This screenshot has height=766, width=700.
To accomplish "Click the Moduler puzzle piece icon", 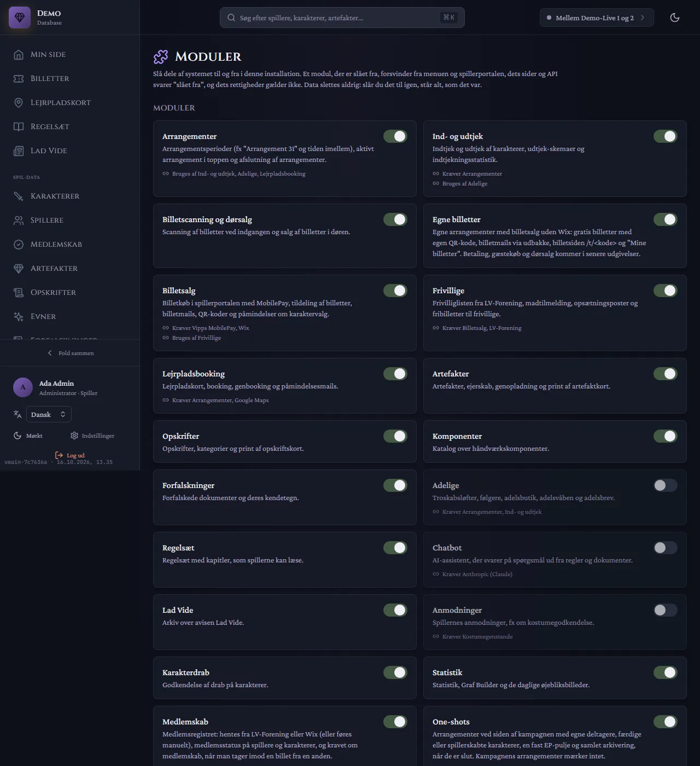I will 161,56.
